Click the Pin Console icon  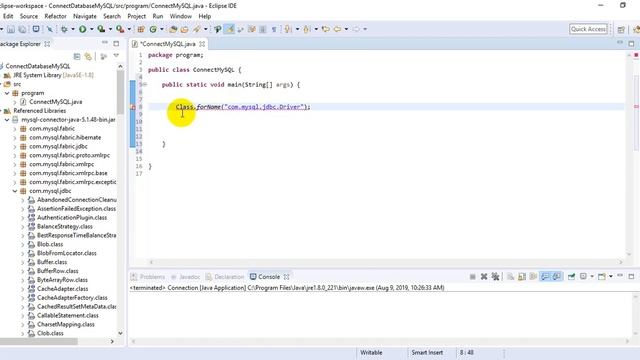coord(571,277)
